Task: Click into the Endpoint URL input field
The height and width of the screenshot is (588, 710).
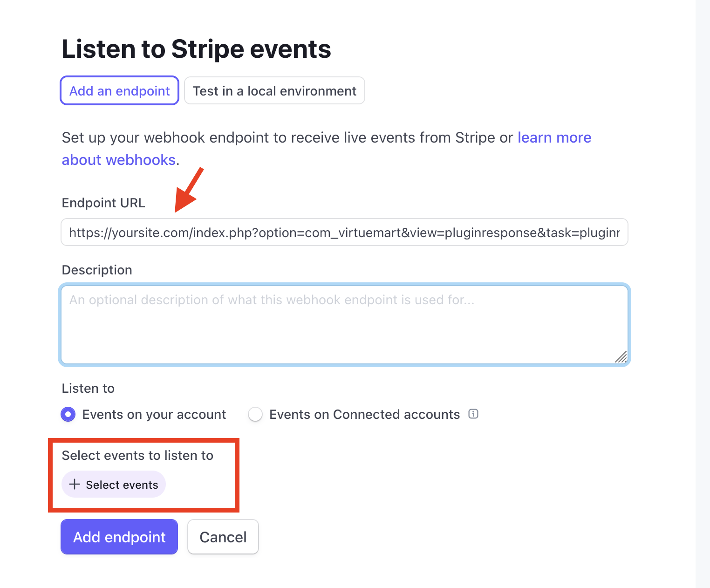Action: point(344,232)
